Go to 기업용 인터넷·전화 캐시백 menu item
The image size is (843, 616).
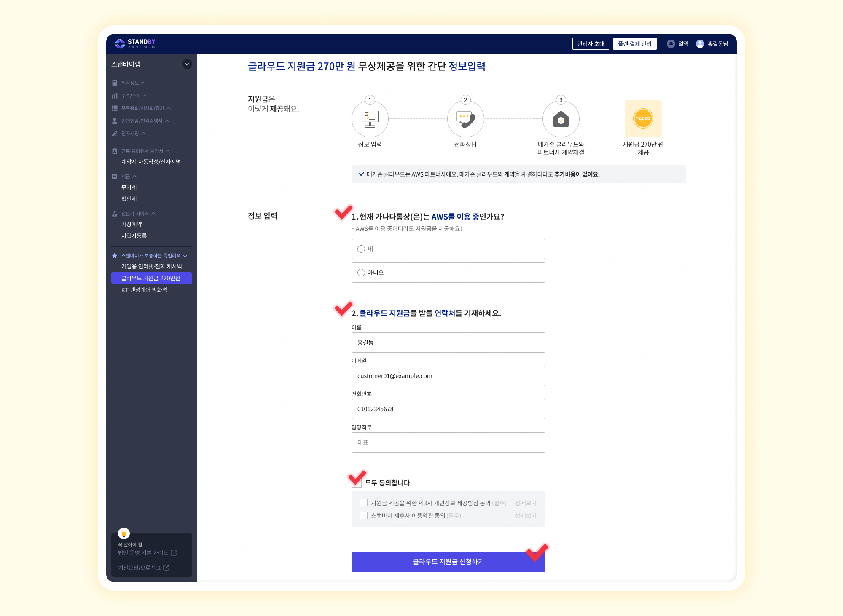tap(151, 266)
